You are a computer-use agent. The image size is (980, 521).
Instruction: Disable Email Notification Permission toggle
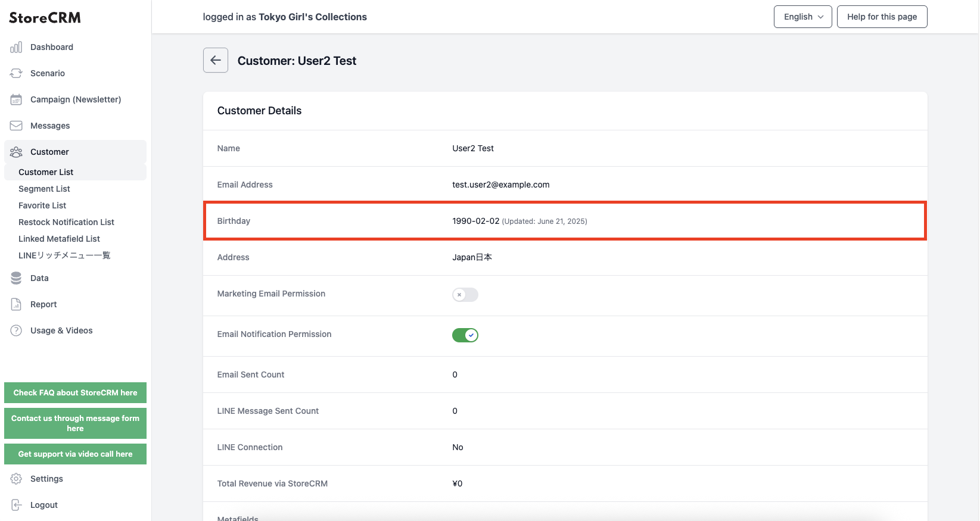465,335
